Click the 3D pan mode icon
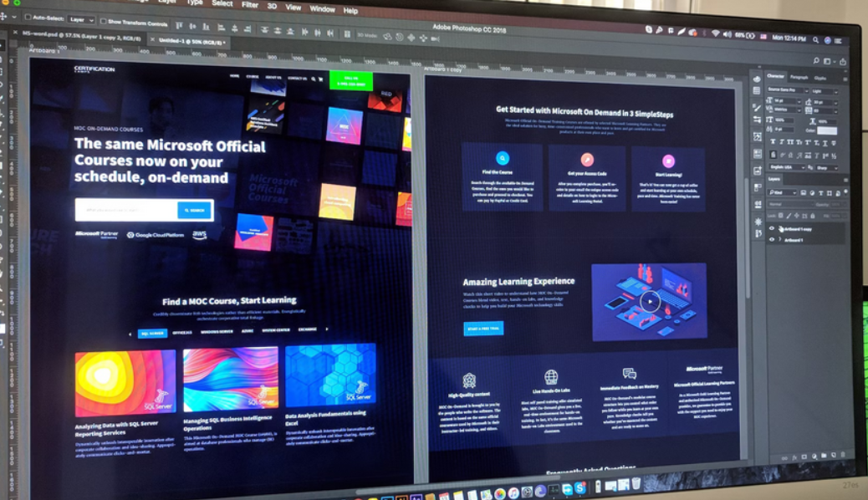Image resolution: width=868 pixels, height=500 pixels. pyautogui.click(x=411, y=38)
